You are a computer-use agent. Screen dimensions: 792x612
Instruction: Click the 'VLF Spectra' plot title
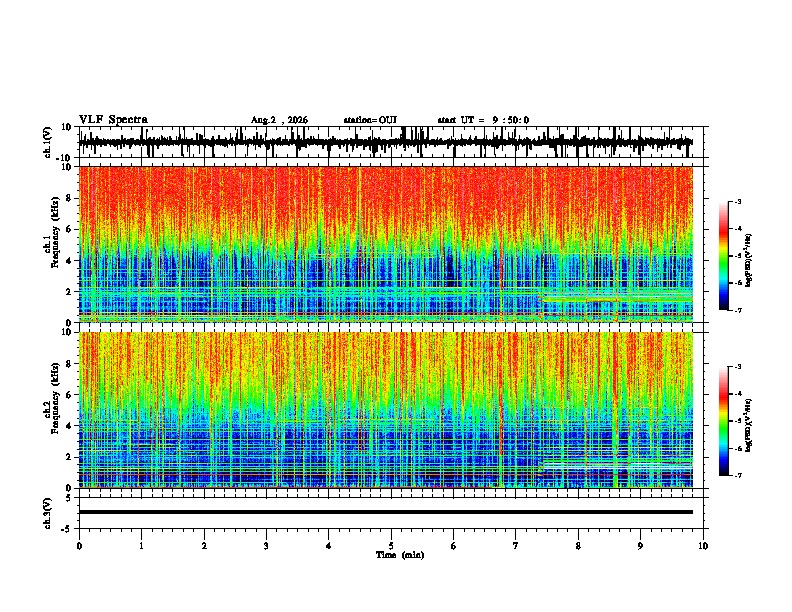(113, 120)
